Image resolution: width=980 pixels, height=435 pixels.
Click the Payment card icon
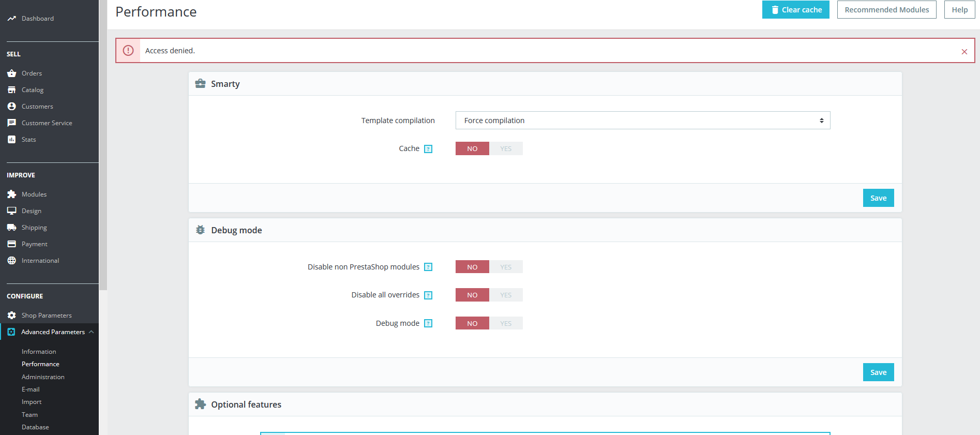tap(11, 244)
